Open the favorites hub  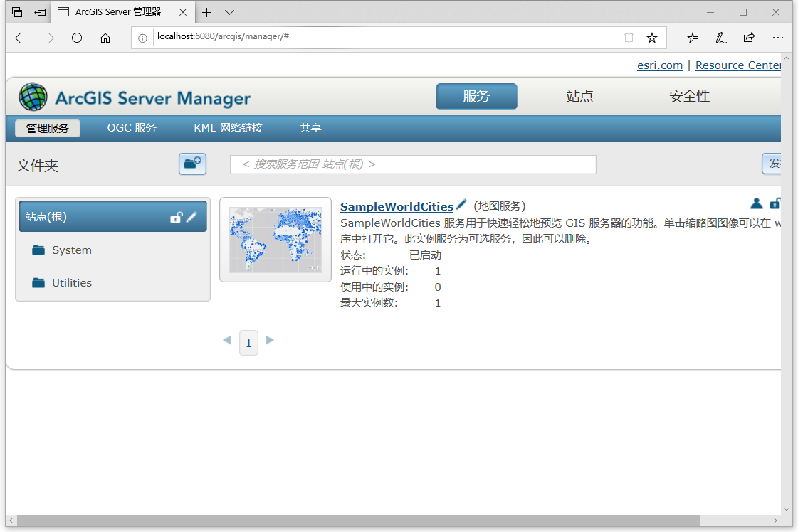pyautogui.click(x=693, y=38)
